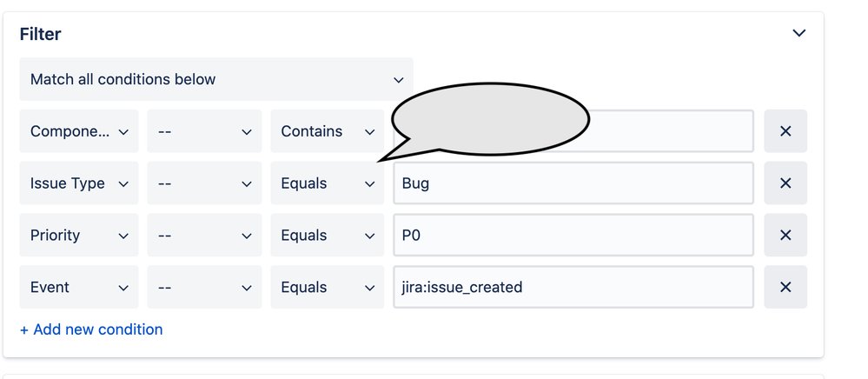This screenshot has height=379, width=868.
Task: Open the Event field dropdown
Action: (x=79, y=287)
